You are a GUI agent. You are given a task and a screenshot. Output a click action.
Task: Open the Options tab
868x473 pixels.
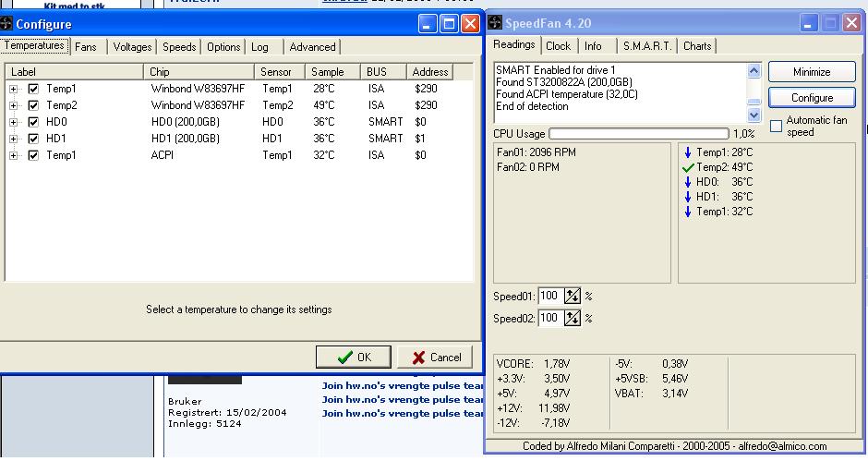(x=223, y=47)
